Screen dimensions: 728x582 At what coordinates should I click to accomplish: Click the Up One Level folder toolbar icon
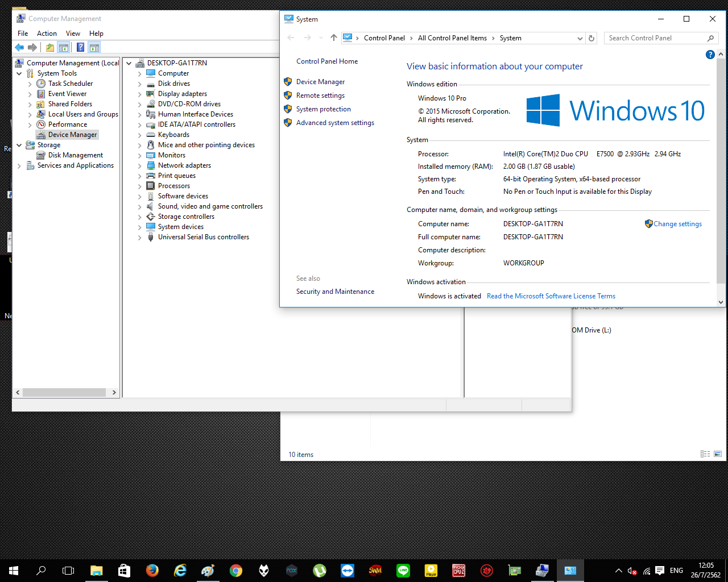[50, 47]
